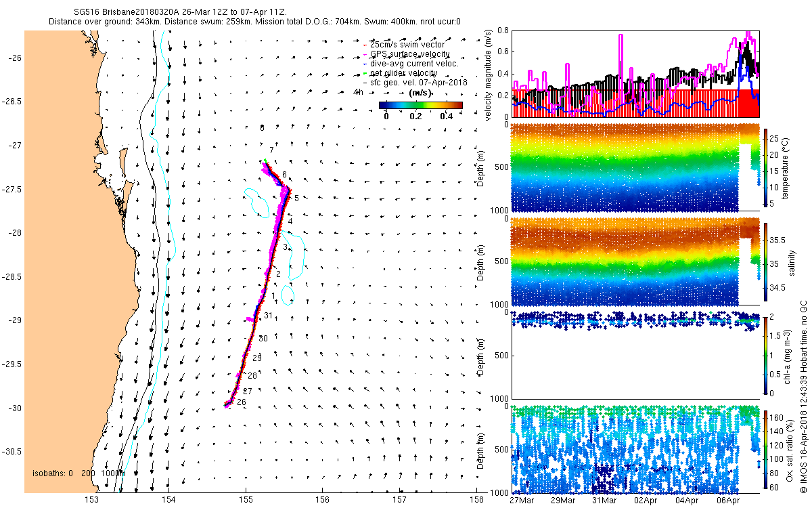Click glider track waypoint labeled 31

click(268, 316)
